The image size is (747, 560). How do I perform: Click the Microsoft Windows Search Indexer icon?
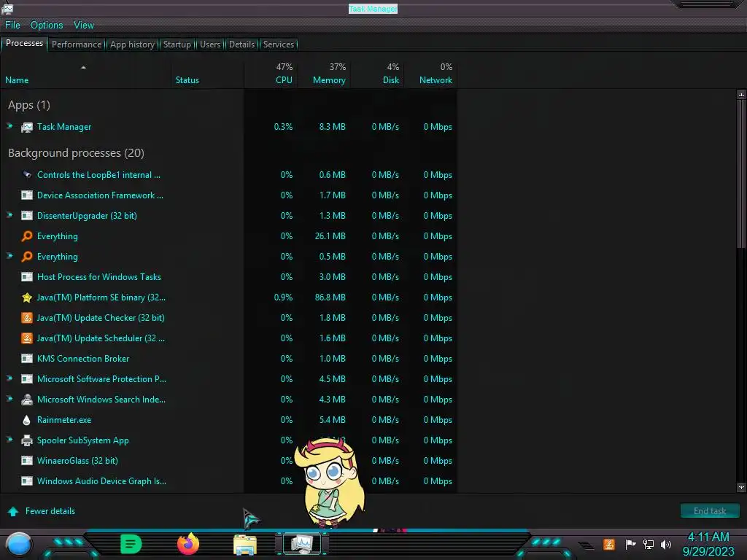click(27, 400)
